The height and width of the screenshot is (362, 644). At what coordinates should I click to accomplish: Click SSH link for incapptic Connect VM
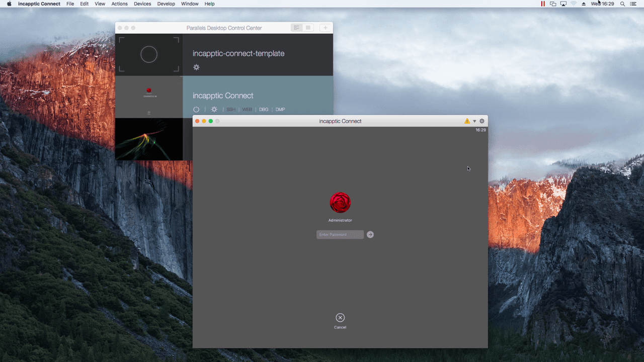[231, 110]
